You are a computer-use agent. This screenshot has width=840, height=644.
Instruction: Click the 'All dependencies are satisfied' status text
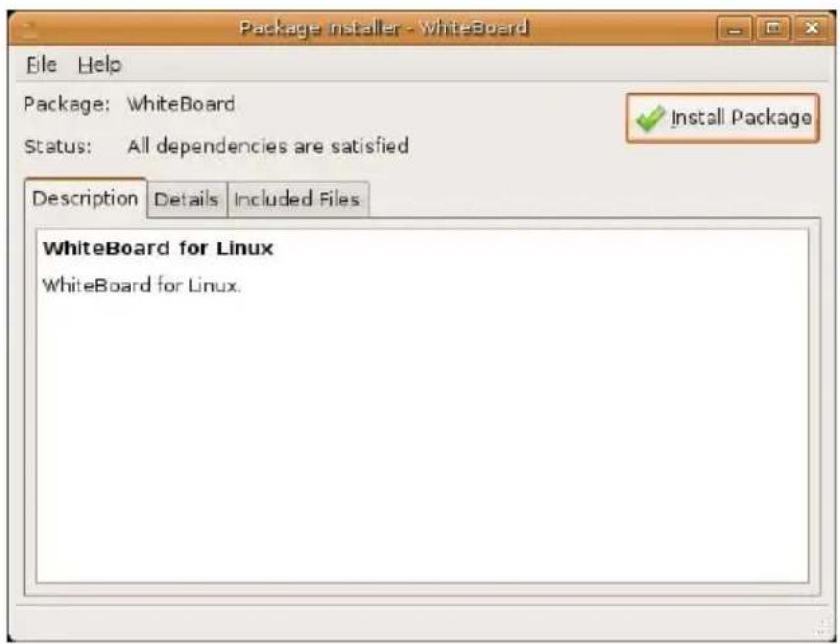coord(268,145)
